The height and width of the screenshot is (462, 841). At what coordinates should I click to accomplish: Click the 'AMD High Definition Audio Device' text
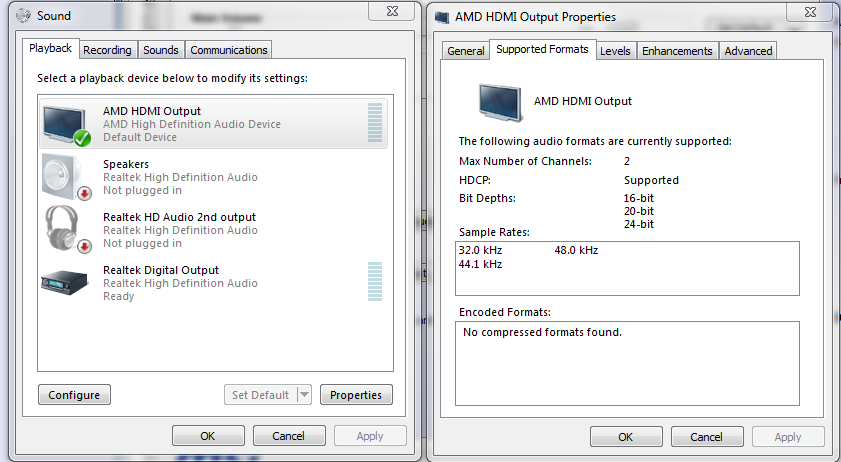coord(192,124)
